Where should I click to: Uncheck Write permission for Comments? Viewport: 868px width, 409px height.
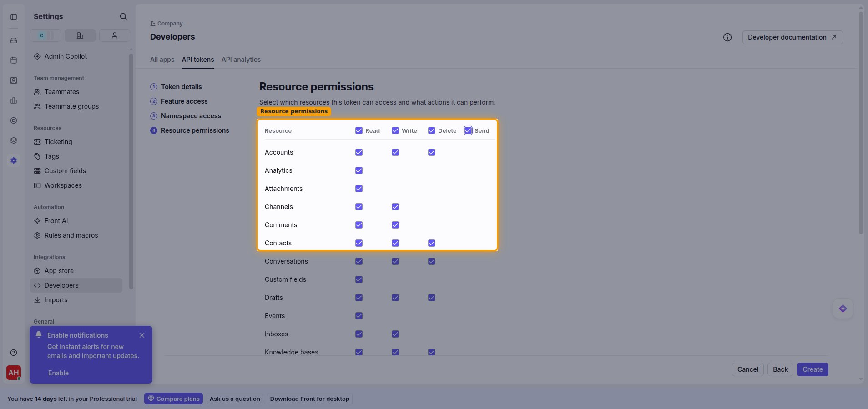point(395,225)
